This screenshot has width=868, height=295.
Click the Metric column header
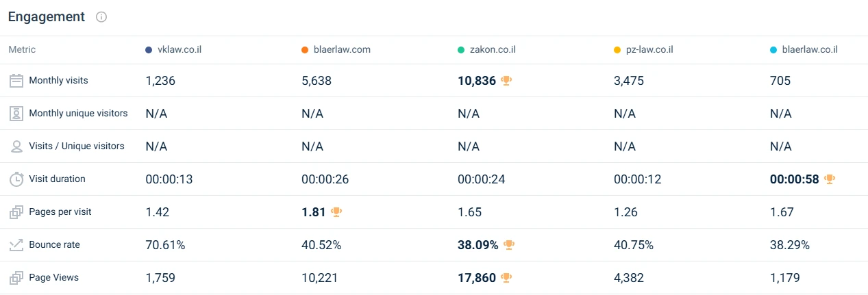(x=22, y=50)
